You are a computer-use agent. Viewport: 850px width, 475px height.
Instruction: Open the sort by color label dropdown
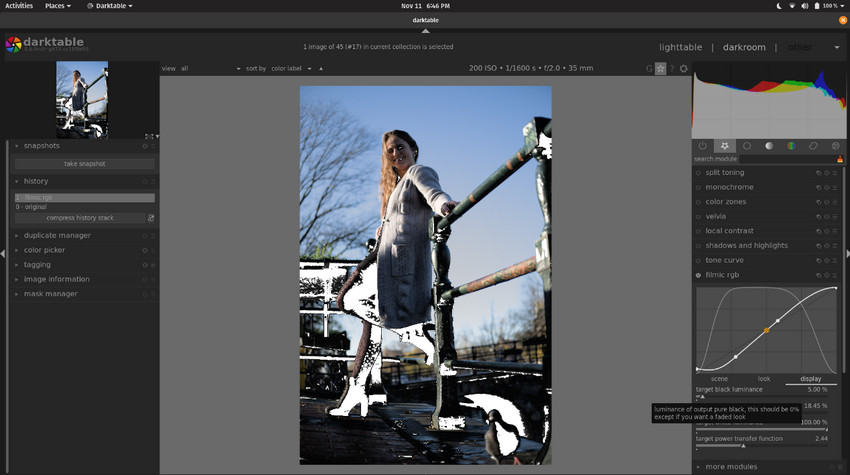[x=292, y=69]
